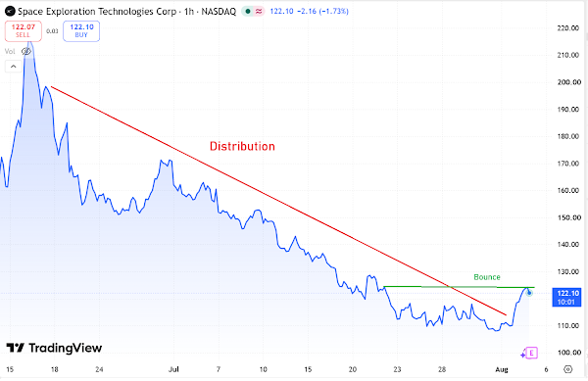This screenshot has height=381, width=588.
Task: Select the green horizontal Bounce line
Action: [x=459, y=287]
